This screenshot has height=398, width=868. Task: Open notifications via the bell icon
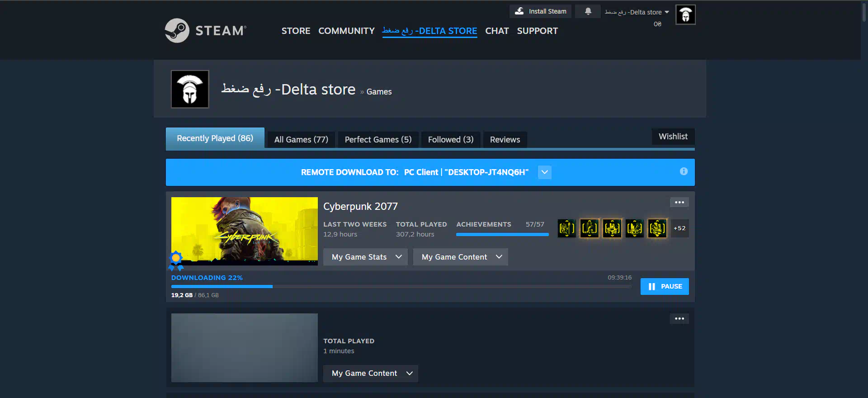(588, 11)
